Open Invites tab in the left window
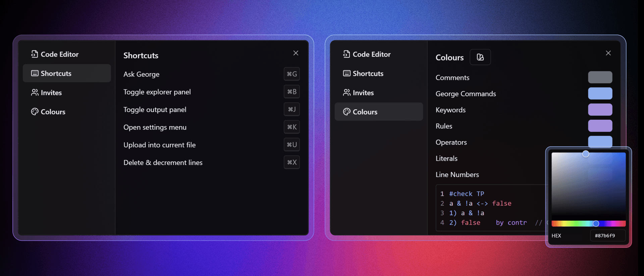The height and width of the screenshot is (276, 644). [67, 93]
